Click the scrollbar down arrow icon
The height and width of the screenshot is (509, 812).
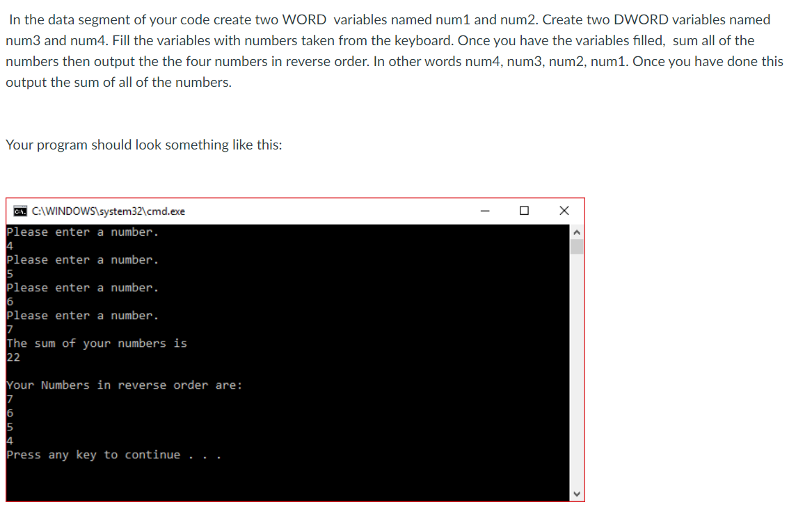[577, 492]
